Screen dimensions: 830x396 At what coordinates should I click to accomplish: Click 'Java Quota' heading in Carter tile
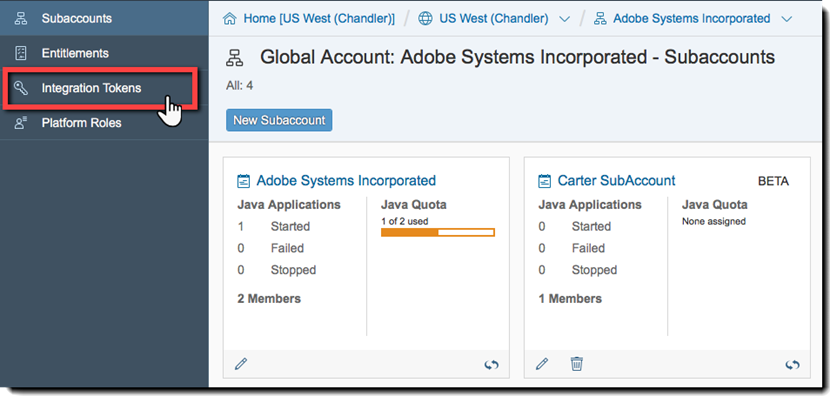[715, 205]
